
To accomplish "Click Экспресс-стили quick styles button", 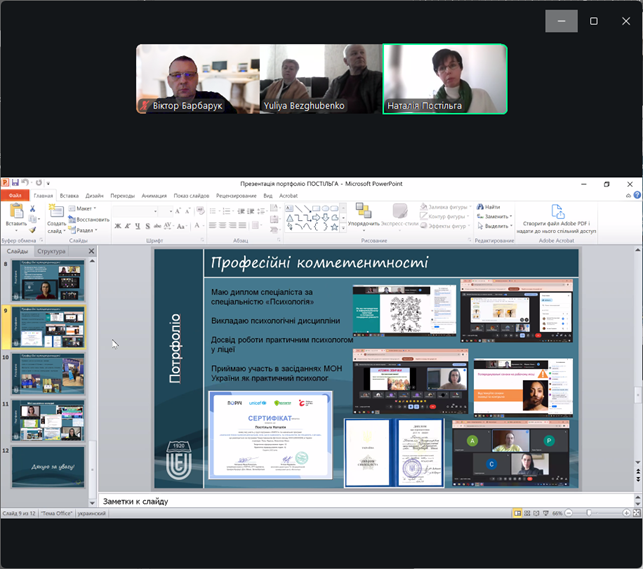I will [400, 215].
